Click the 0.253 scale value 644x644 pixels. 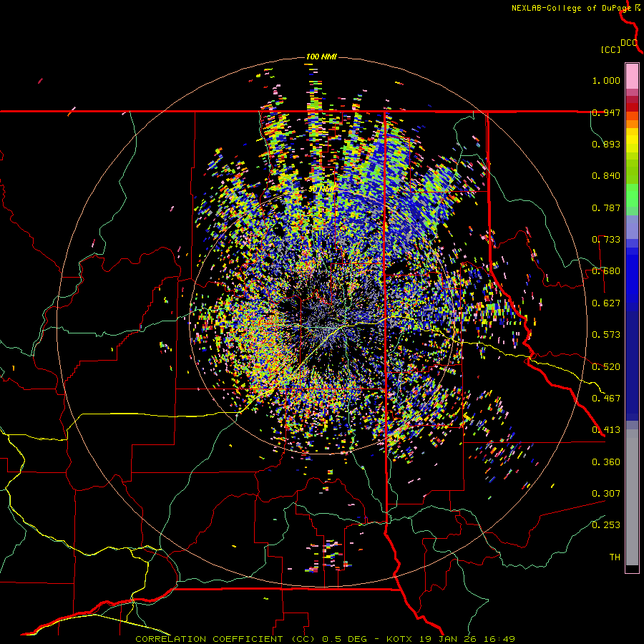click(606, 525)
